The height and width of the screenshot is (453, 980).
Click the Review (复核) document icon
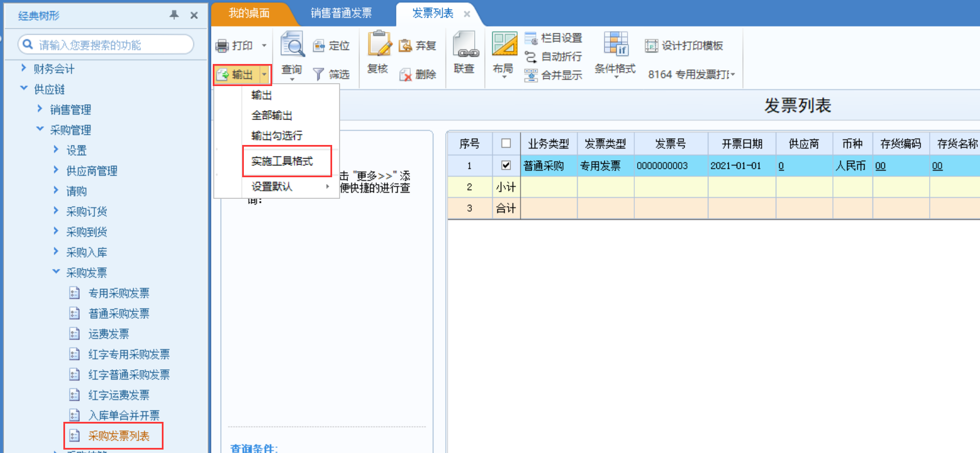tap(379, 44)
